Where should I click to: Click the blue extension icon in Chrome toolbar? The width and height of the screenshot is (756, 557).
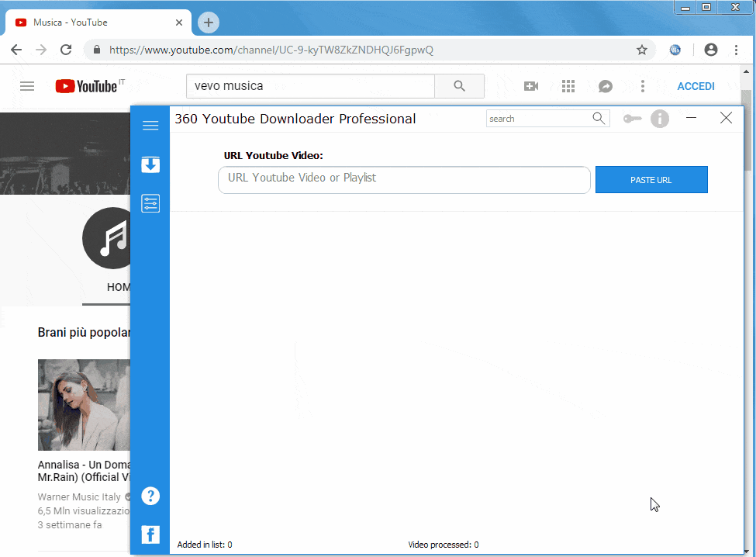tap(675, 50)
